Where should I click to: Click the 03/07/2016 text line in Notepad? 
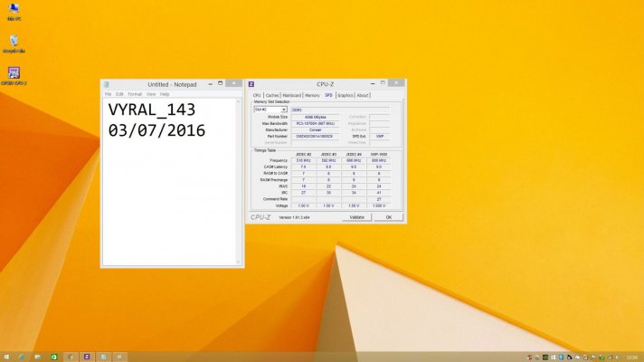pos(156,130)
